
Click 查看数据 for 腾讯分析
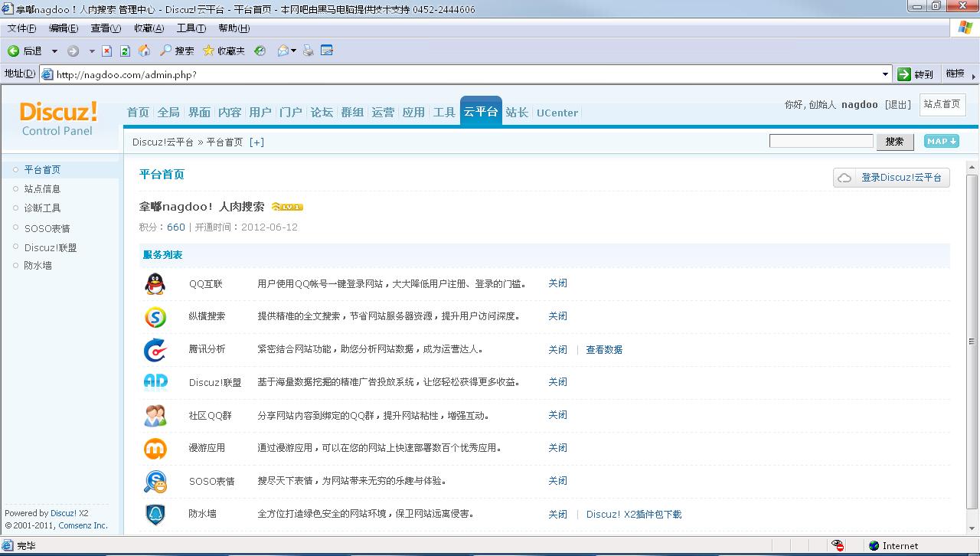tap(604, 349)
